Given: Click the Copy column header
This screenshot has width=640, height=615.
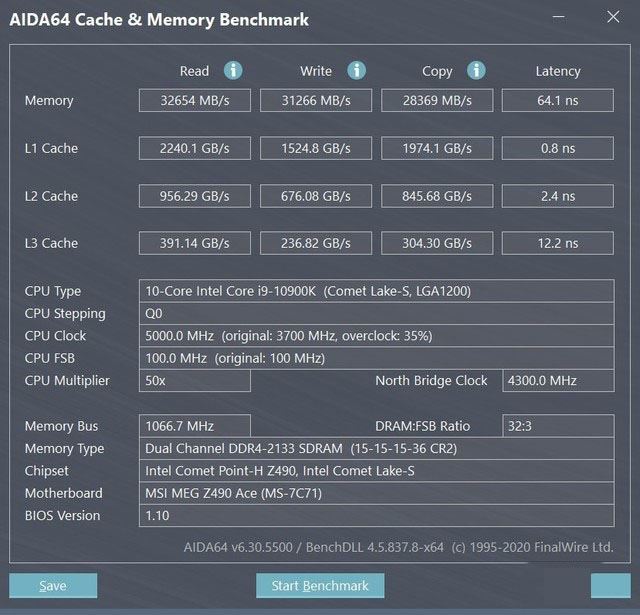Looking at the screenshot, I should pyautogui.click(x=437, y=72).
